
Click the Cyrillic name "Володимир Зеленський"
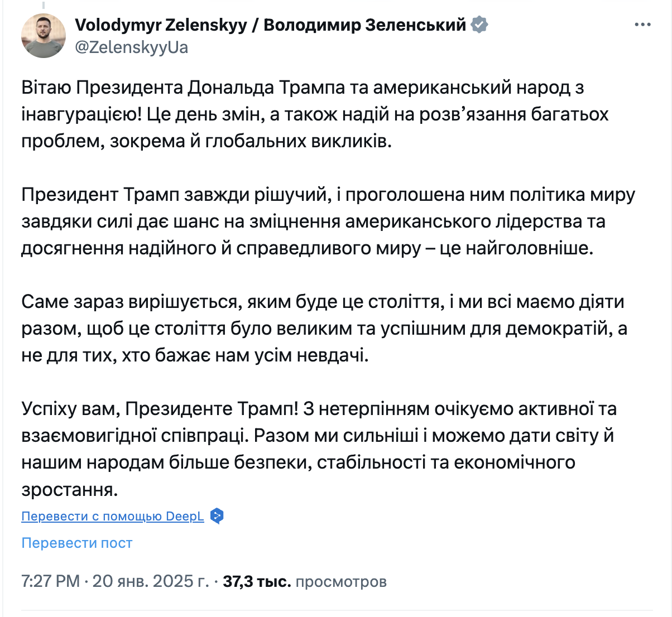364,25
